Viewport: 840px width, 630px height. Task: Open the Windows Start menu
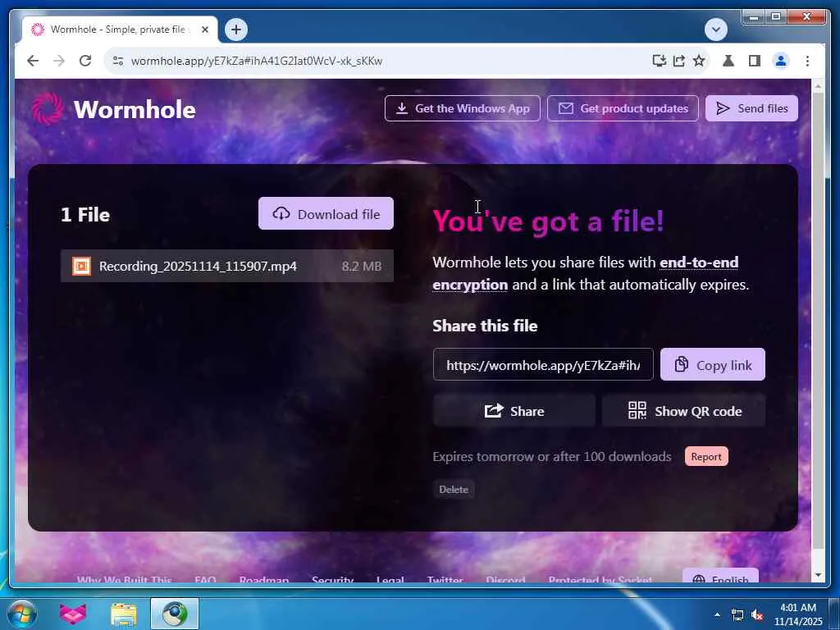[x=21, y=614]
